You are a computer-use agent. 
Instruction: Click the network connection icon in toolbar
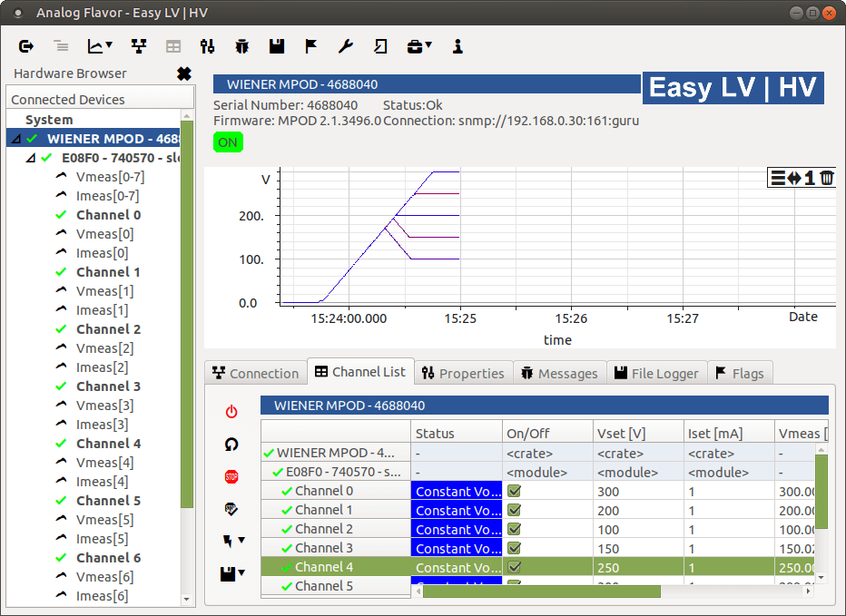click(x=139, y=46)
